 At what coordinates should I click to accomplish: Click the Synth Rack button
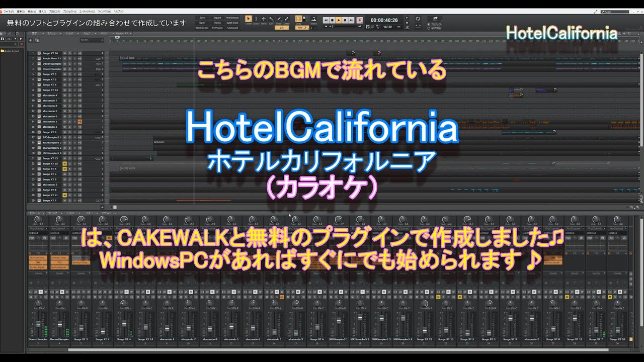tap(232, 23)
